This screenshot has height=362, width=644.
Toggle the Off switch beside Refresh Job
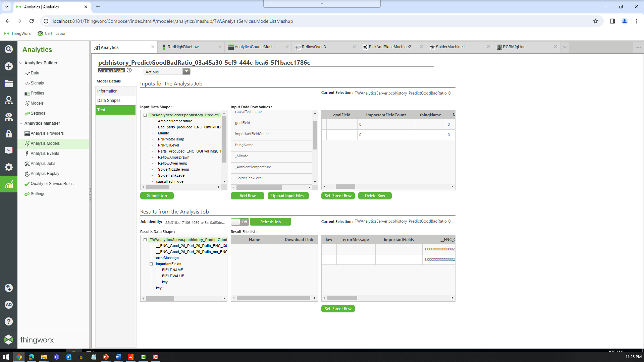point(239,222)
